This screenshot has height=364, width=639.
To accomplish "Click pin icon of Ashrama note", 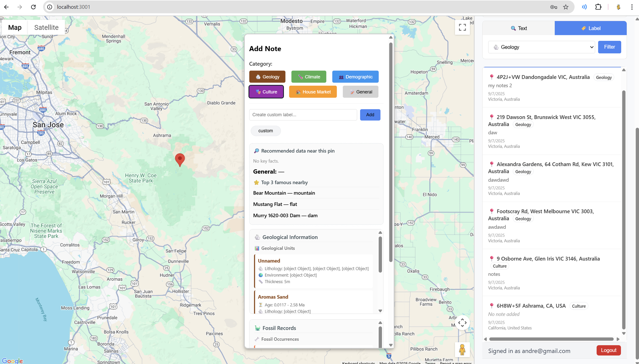I will [x=491, y=305].
